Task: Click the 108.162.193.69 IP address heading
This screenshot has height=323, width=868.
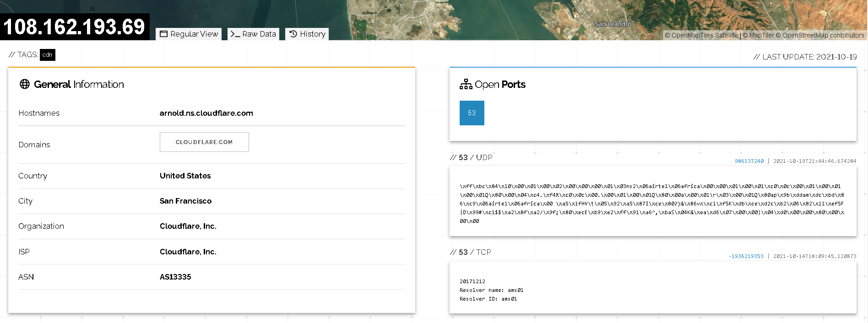Action: [74, 27]
